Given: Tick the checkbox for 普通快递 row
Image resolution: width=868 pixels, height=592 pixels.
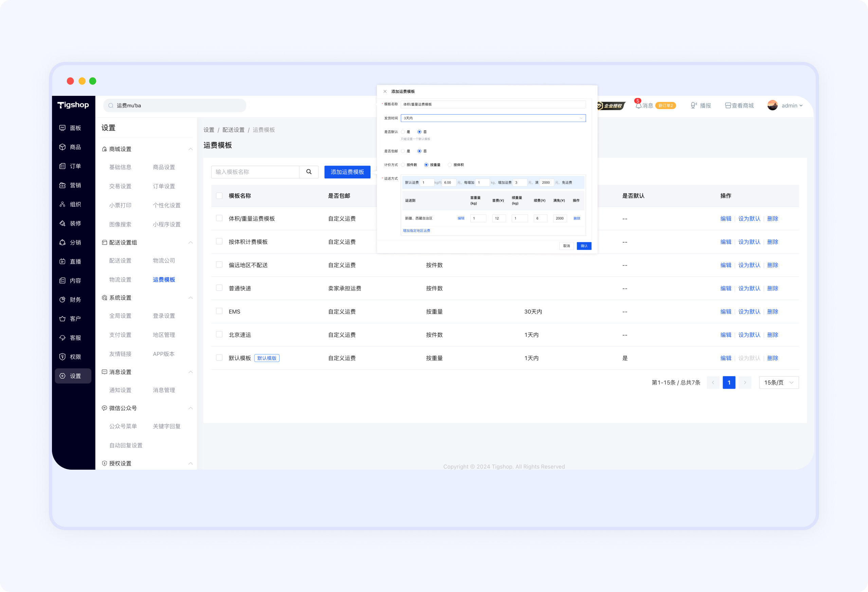Looking at the screenshot, I should tap(219, 288).
